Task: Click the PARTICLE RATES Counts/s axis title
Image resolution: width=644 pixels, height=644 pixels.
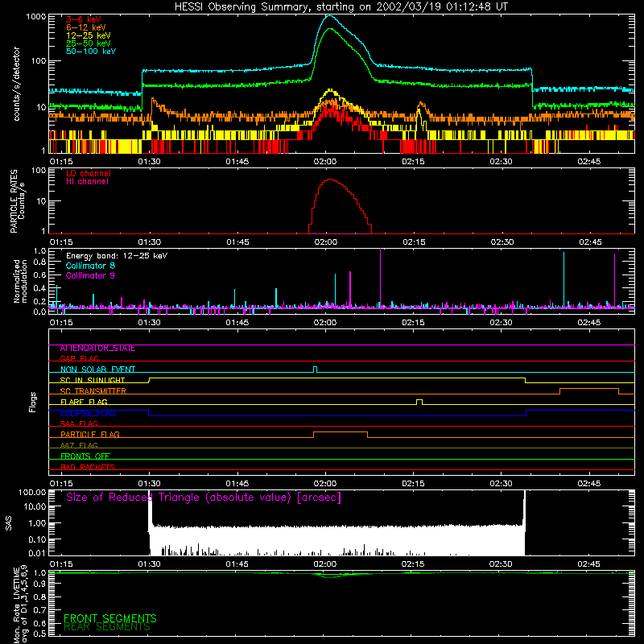Action: (x=17, y=201)
